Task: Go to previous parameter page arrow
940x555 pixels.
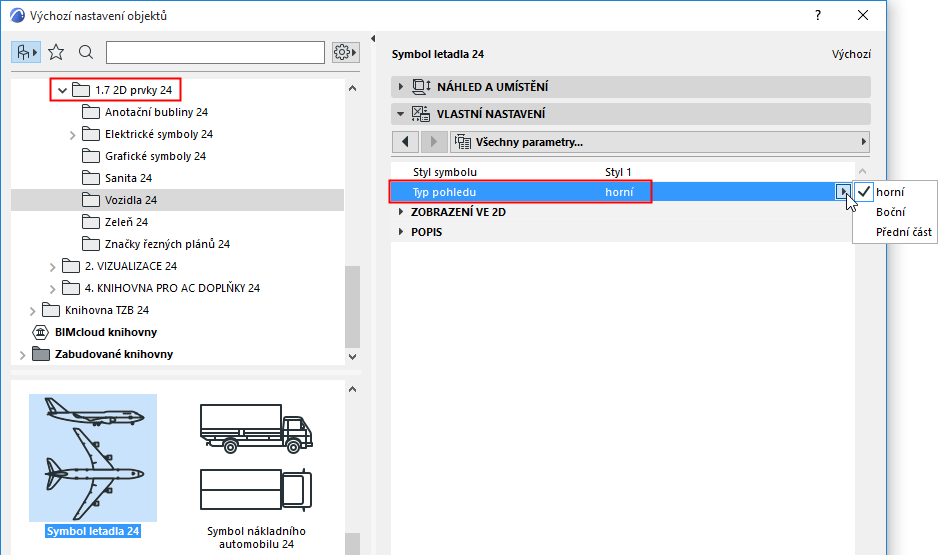Action: point(405,142)
